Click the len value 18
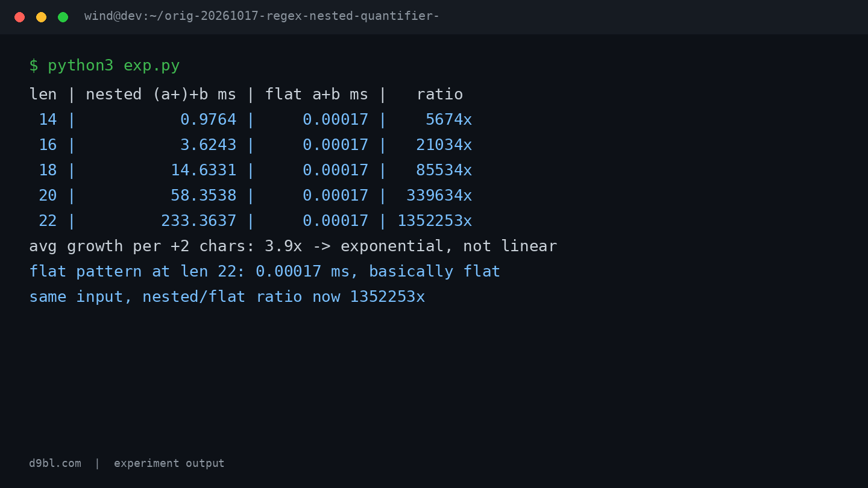The height and width of the screenshot is (488, 868). click(48, 170)
